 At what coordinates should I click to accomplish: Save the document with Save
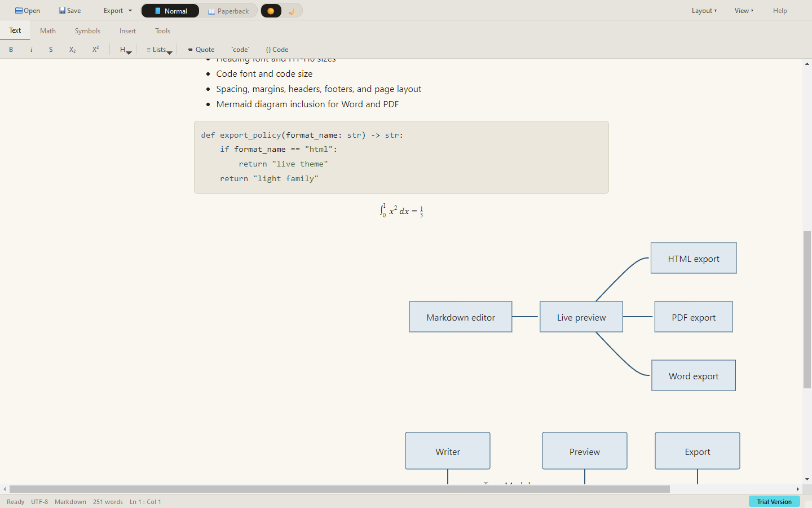pyautogui.click(x=70, y=11)
